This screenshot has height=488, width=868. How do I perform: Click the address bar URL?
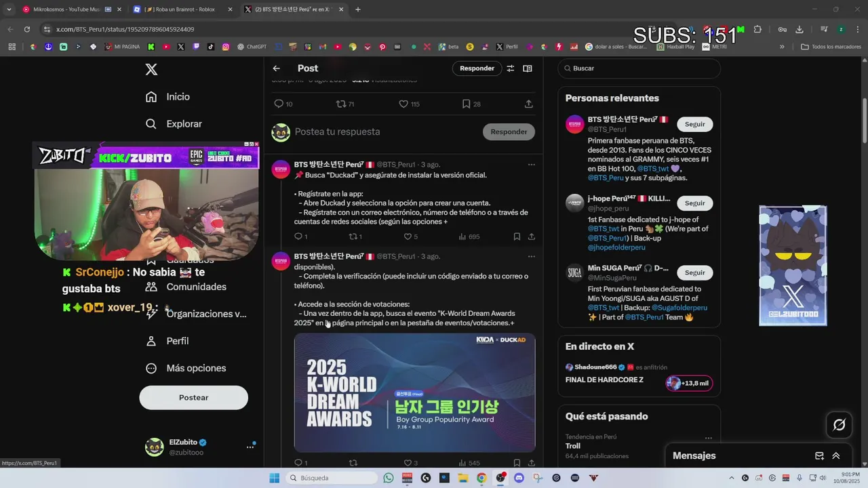[125, 29]
